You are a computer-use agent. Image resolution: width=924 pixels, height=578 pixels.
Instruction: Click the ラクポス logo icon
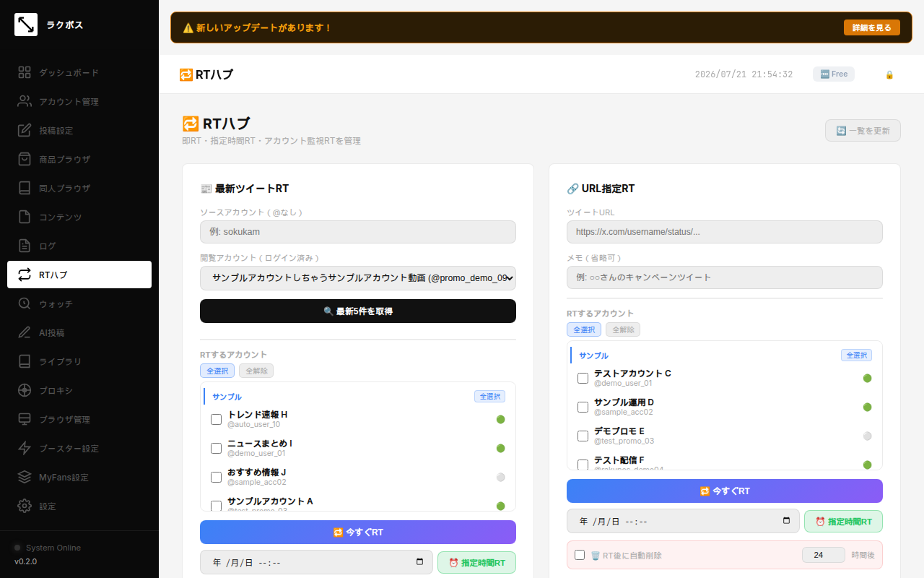(x=26, y=25)
